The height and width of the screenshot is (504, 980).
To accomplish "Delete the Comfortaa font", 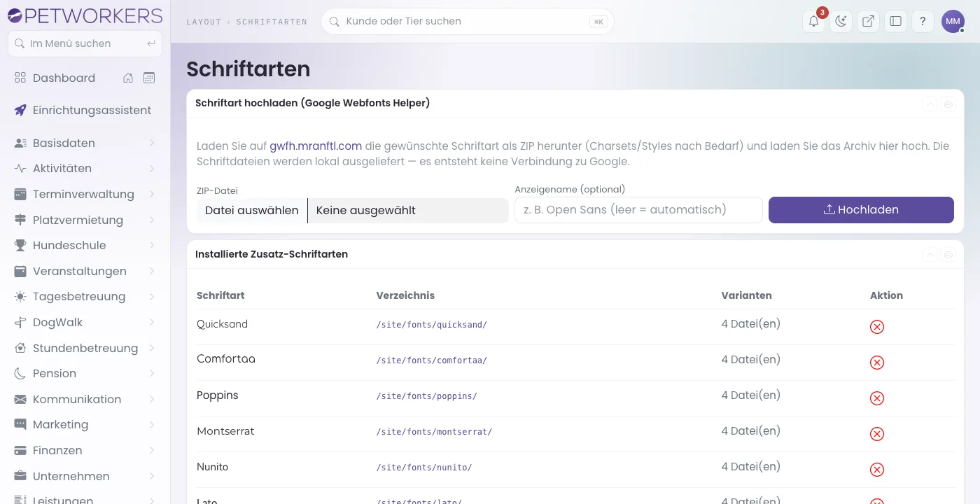I will [x=876, y=363].
